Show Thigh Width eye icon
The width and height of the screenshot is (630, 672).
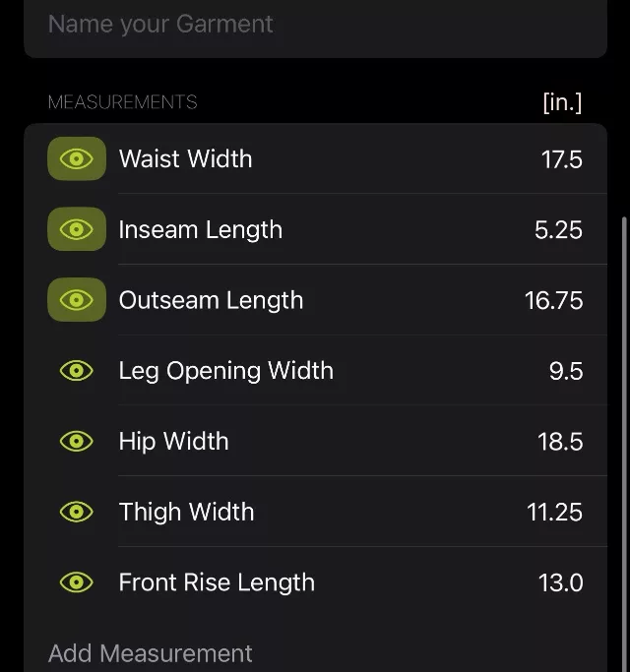click(77, 512)
